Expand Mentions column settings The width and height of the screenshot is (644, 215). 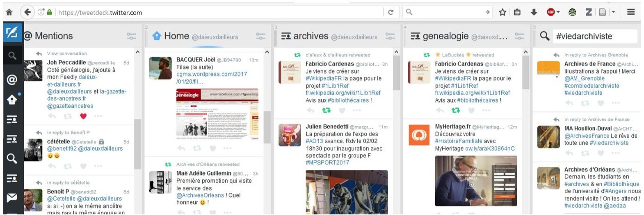(x=131, y=36)
